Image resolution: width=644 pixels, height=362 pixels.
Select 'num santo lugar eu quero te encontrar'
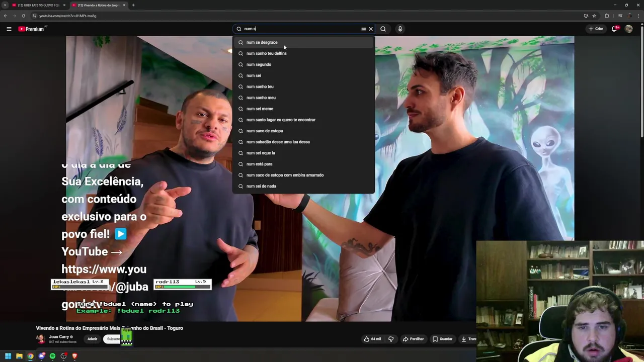[303, 120]
